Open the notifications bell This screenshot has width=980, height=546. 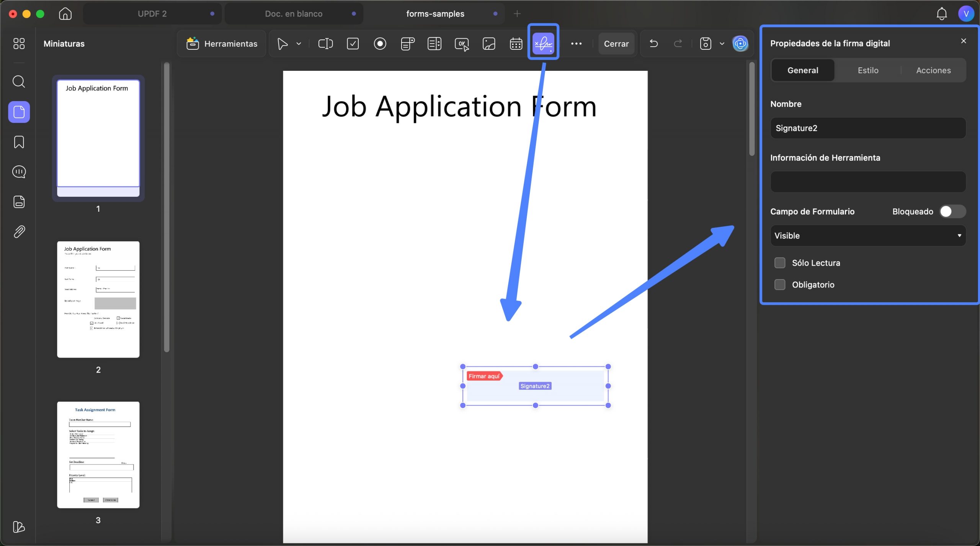click(x=942, y=14)
